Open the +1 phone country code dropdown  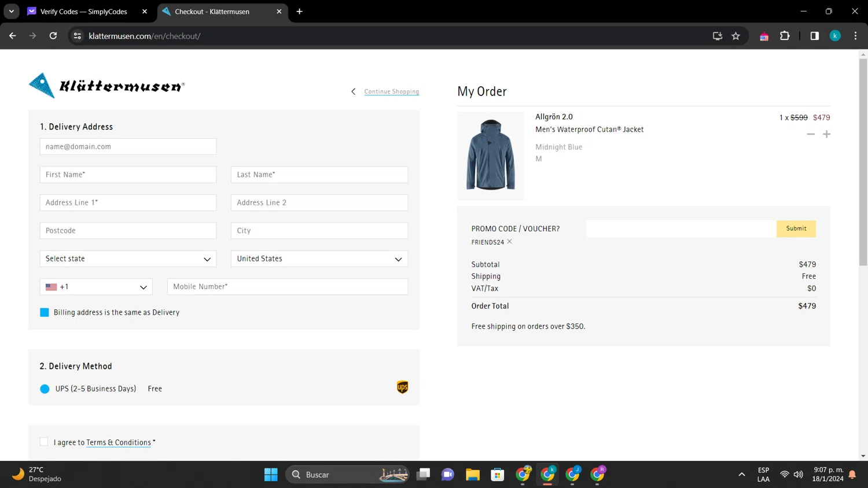96,287
